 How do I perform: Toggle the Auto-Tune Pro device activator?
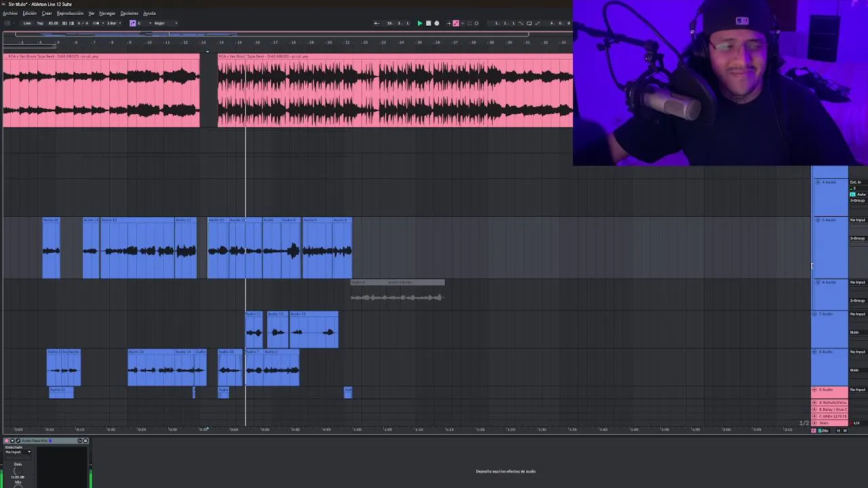pos(6,441)
